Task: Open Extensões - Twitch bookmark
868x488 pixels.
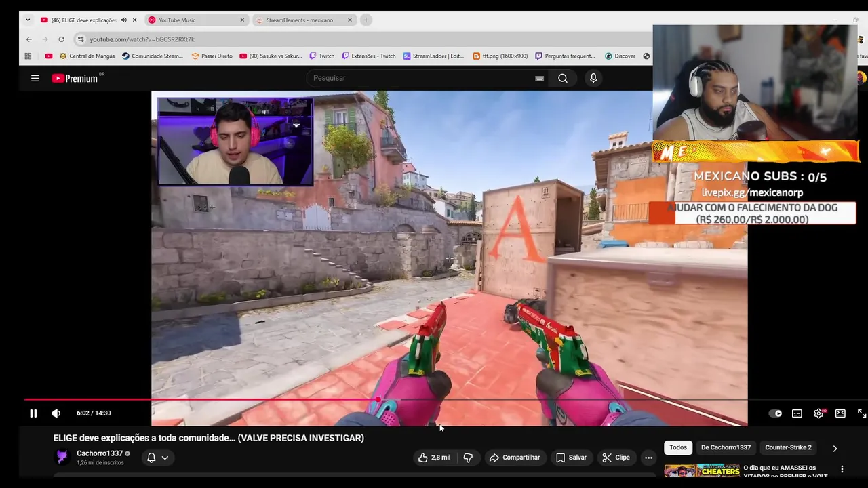Action: click(x=369, y=56)
